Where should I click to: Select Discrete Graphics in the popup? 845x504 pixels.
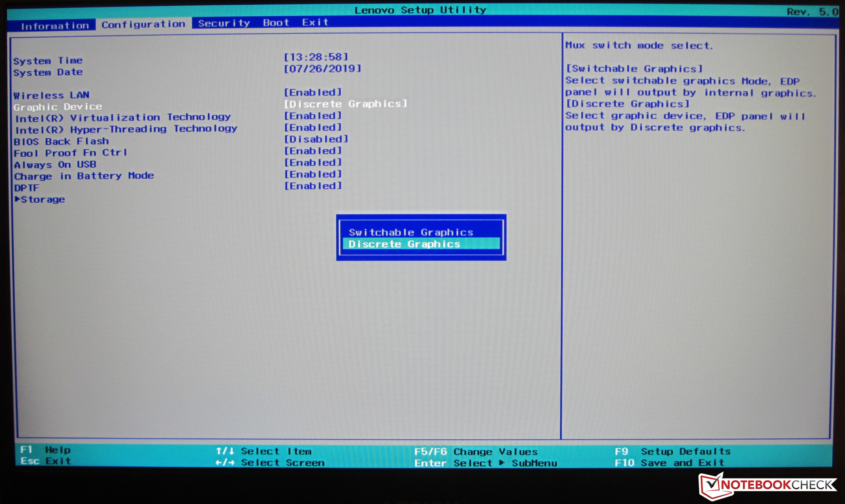[404, 244]
